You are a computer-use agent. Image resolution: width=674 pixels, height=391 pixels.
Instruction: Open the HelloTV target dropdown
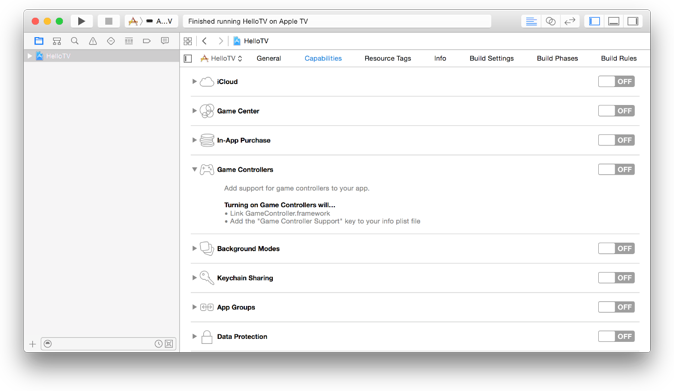tap(221, 58)
